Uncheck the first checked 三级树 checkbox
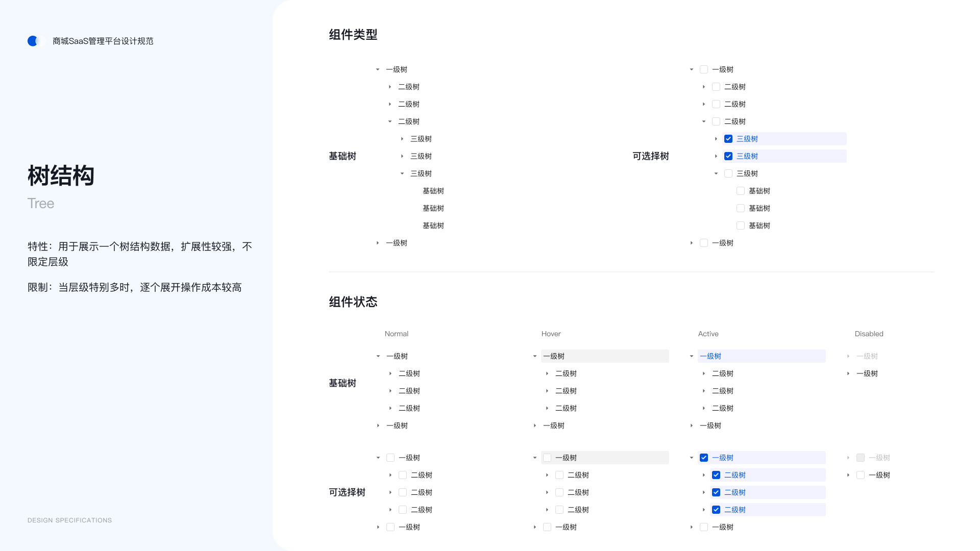 728,139
